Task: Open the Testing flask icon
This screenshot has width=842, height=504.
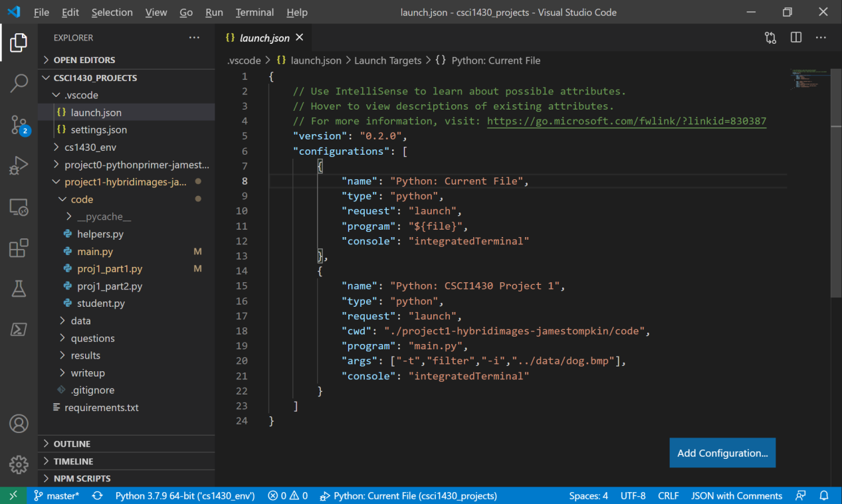Action: coord(19,288)
